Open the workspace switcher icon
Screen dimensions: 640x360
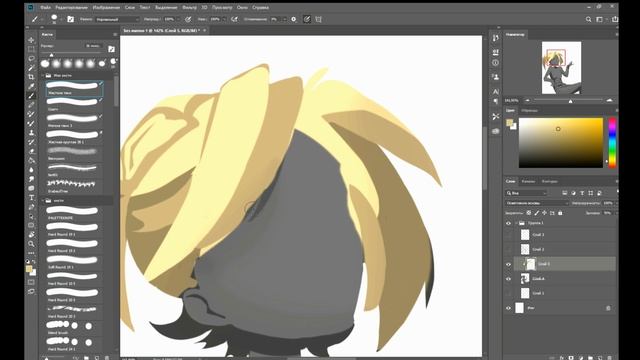(600, 19)
